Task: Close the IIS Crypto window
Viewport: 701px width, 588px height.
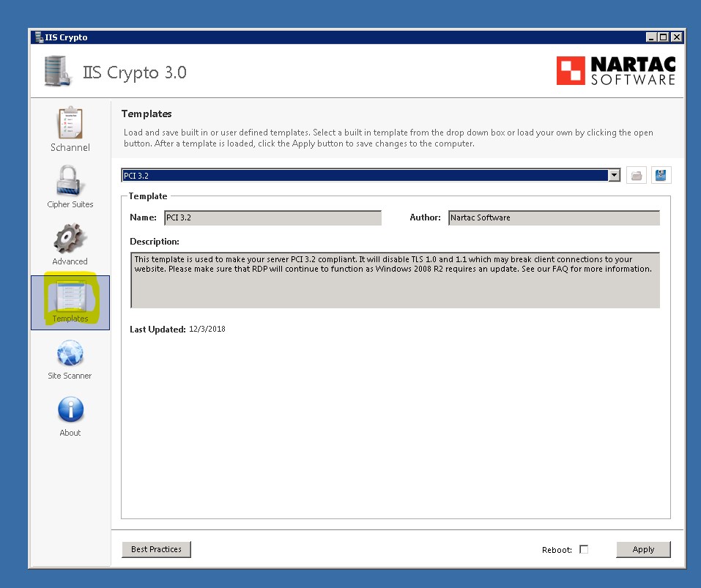Action: pyautogui.click(x=676, y=37)
